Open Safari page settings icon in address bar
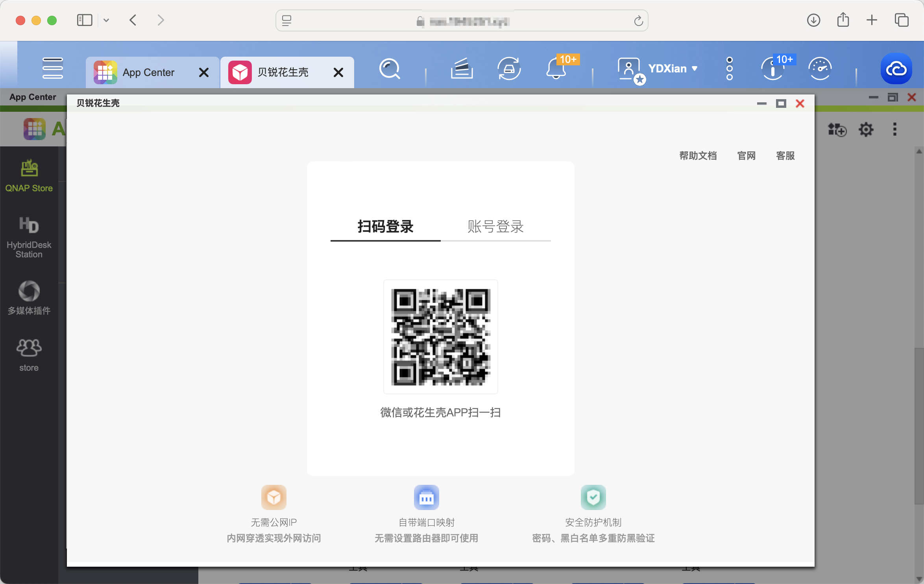The image size is (924, 584). pyautogui.click(x=287, y=20)
